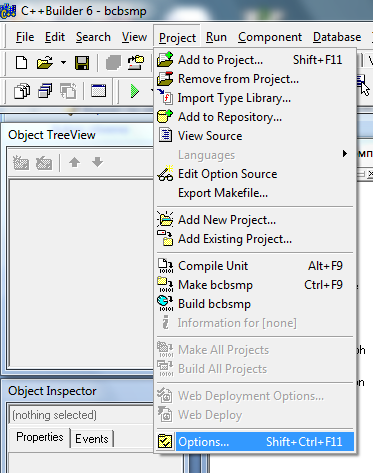Select Edit Option Source
The height and width of the screenshot is (473, 373).
255,174
